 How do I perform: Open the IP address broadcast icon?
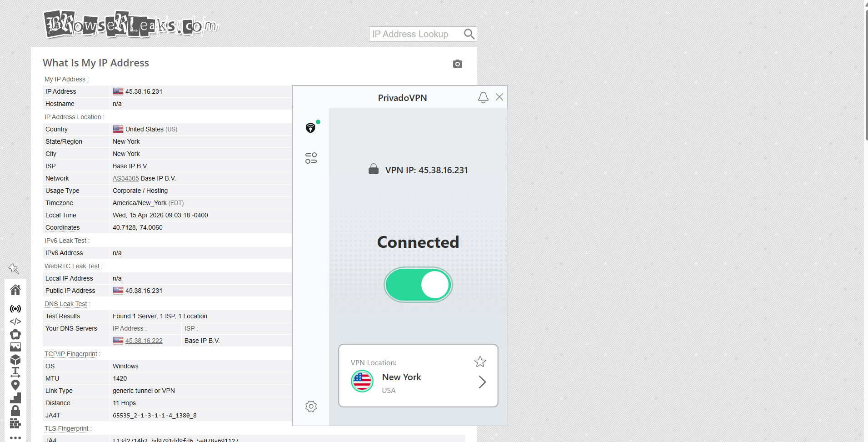pos(15,309)
